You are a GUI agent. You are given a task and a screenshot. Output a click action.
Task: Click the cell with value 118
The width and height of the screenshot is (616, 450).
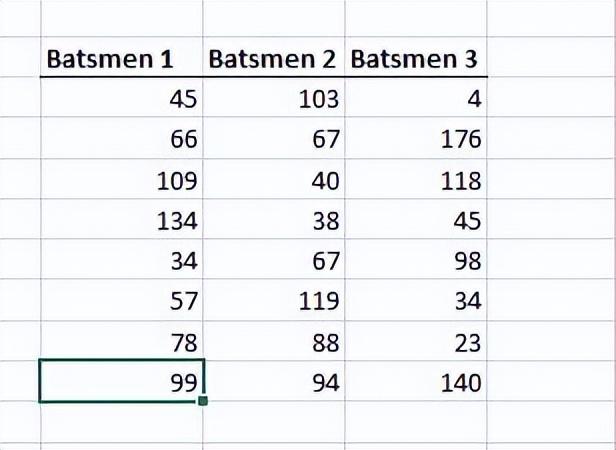(x=416, y=179)
